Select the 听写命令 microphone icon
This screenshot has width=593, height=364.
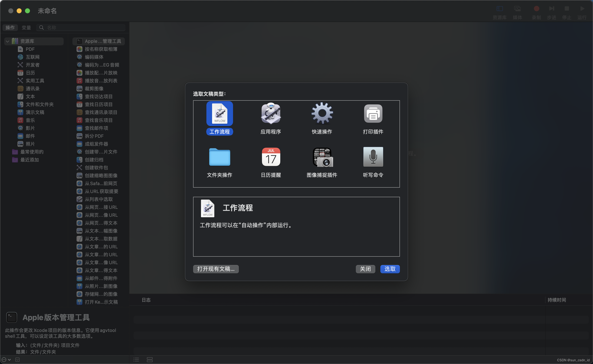(373, 157)
